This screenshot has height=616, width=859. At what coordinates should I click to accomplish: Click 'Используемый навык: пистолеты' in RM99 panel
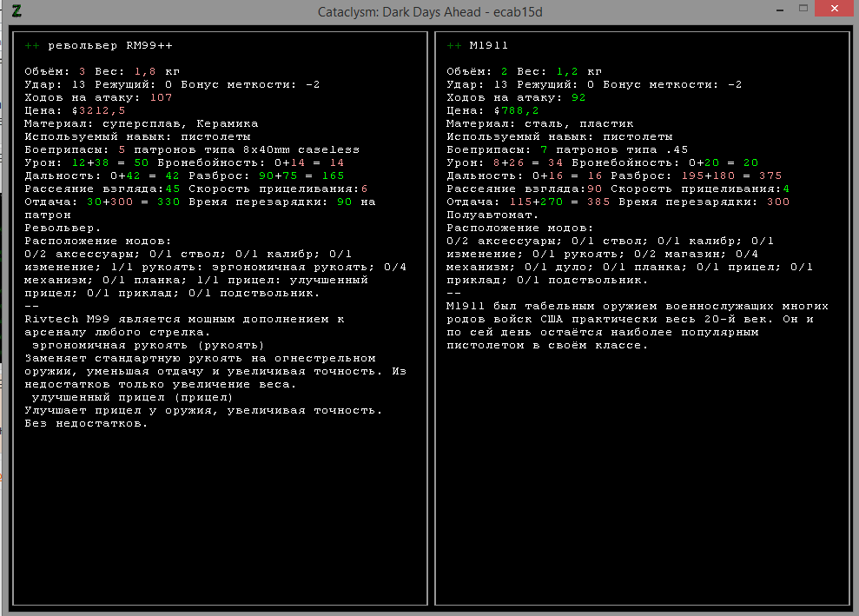(137, 137)
